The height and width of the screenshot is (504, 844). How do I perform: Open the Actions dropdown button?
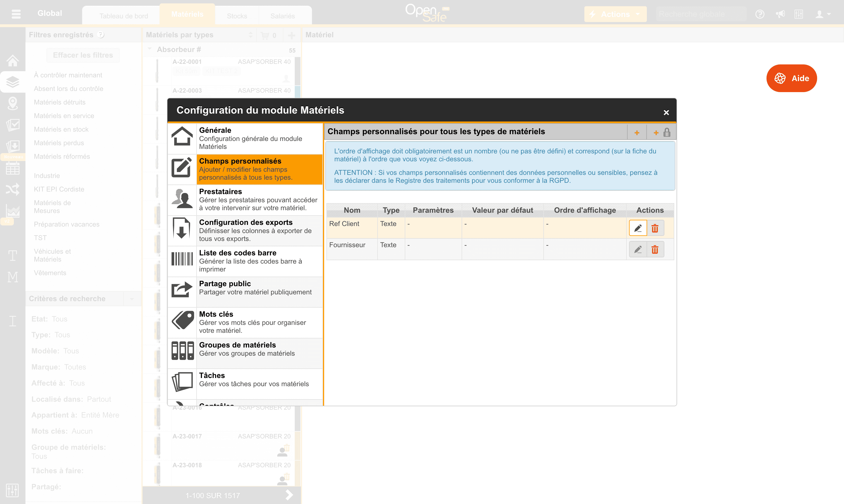[x=615, y=15]
